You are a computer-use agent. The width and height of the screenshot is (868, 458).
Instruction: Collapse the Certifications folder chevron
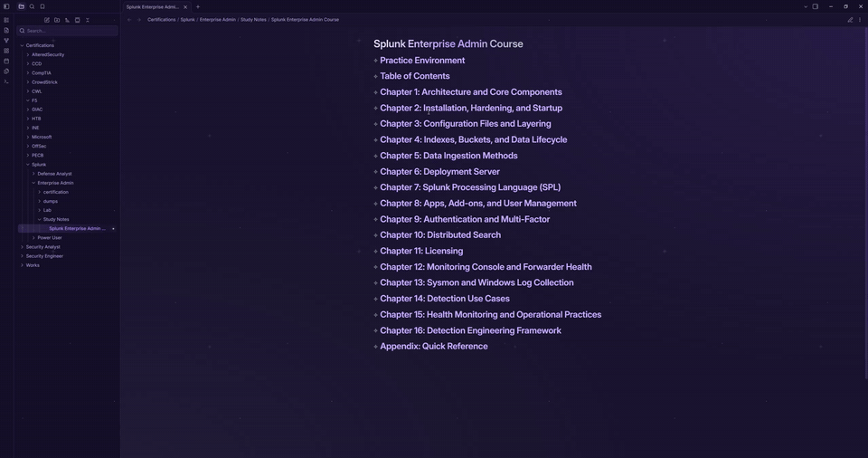pos(22,45)
